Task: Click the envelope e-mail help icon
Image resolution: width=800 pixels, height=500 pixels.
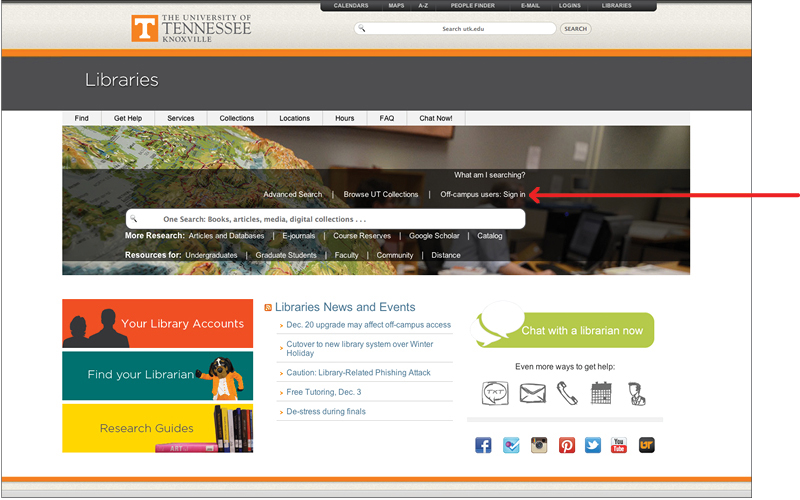Action: (x=533, y=393)
